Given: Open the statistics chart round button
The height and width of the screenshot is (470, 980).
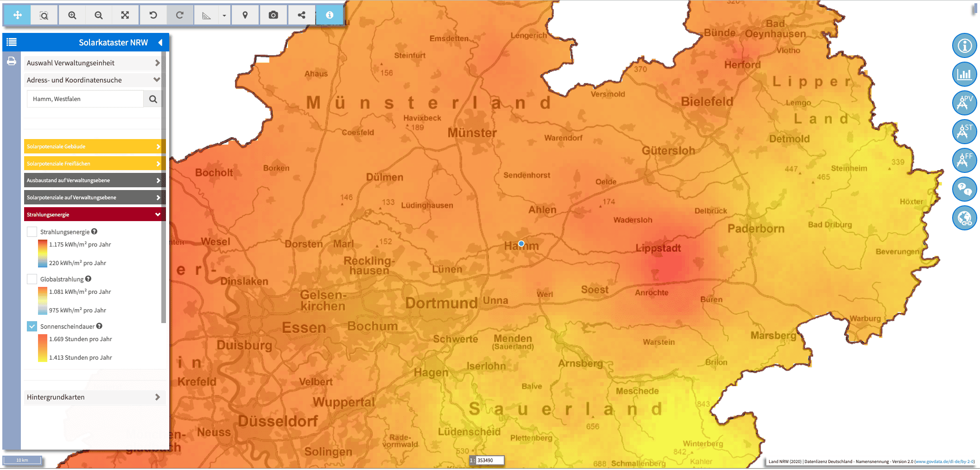Looking at the screenshot, I should [x=964, y=74].
